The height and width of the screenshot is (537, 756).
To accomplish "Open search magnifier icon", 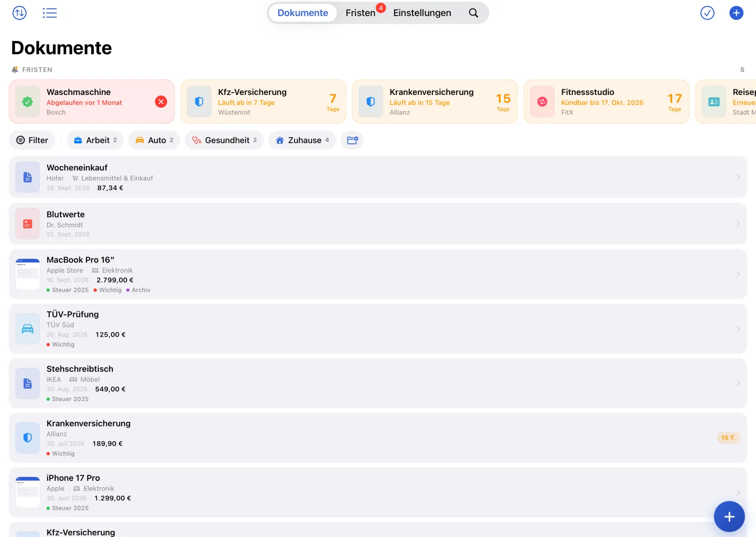I will coord(473,13).
